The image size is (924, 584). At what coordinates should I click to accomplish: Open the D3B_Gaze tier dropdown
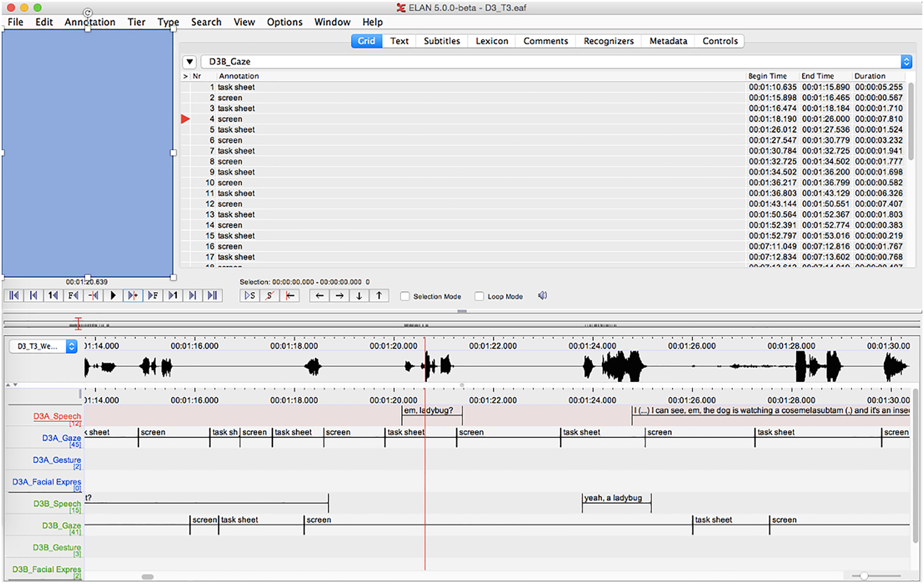click(906, 62)
